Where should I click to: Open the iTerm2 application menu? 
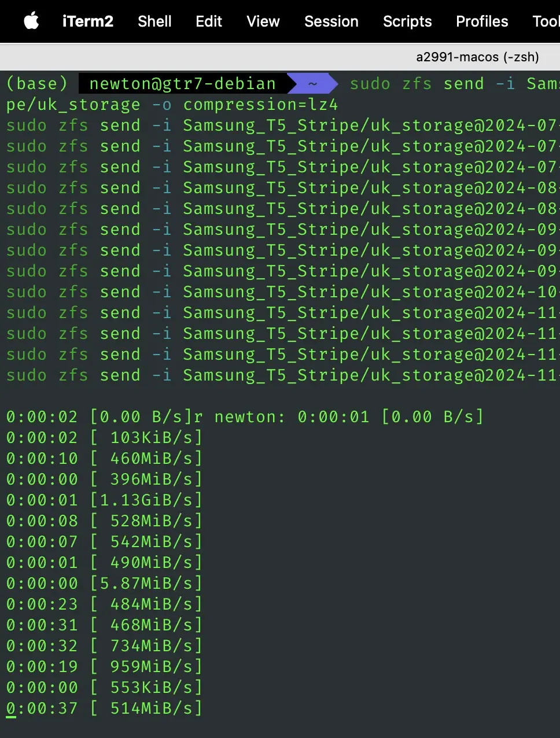click(x=88, y=21)
